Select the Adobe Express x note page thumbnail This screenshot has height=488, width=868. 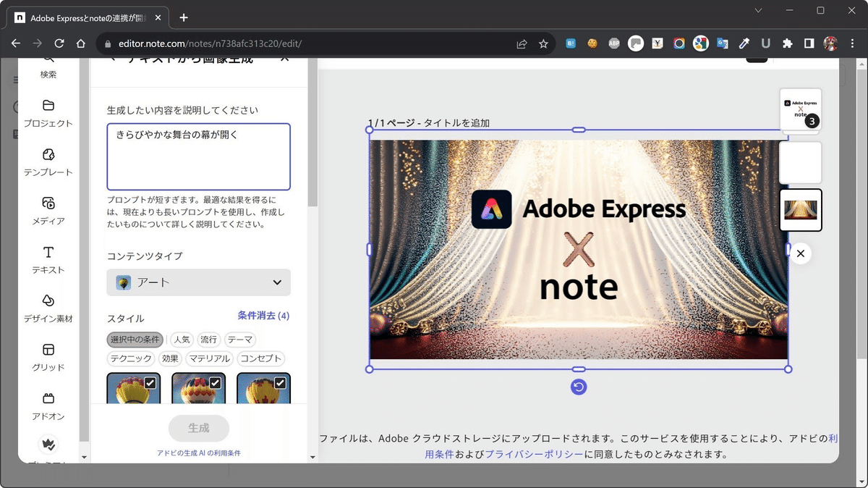pyautogui.click(x=800, y=110)
